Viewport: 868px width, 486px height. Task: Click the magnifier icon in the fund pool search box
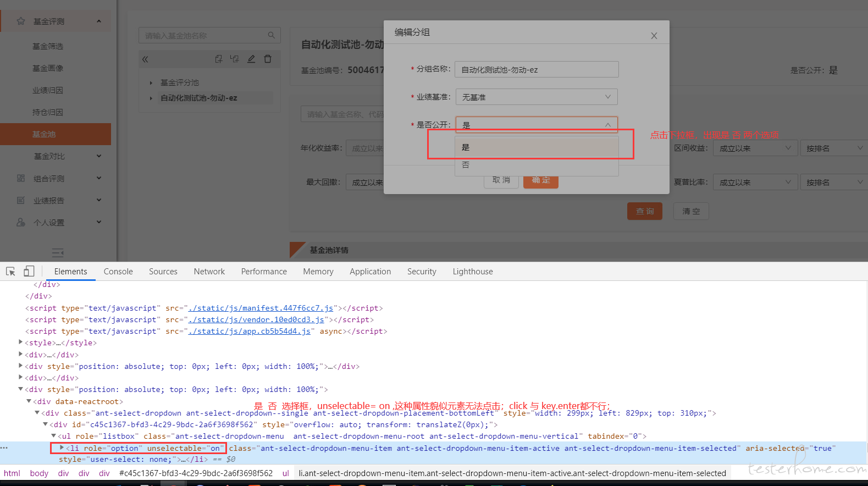pos(271,35)
